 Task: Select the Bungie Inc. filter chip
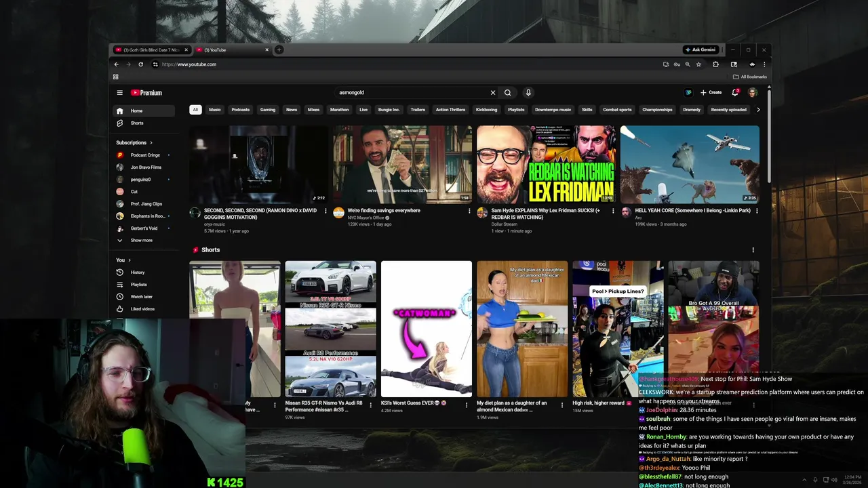point(389,110)
